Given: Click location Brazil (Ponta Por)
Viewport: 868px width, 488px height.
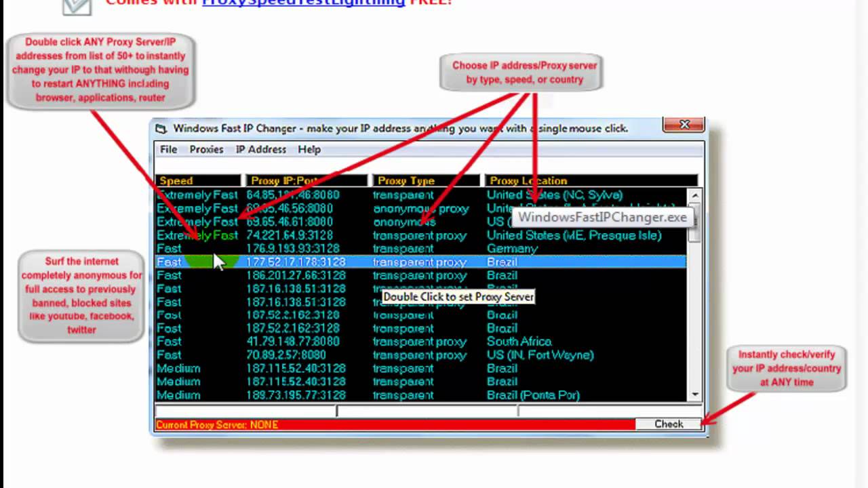Looking at the screenshot, I should click(533, 394).
